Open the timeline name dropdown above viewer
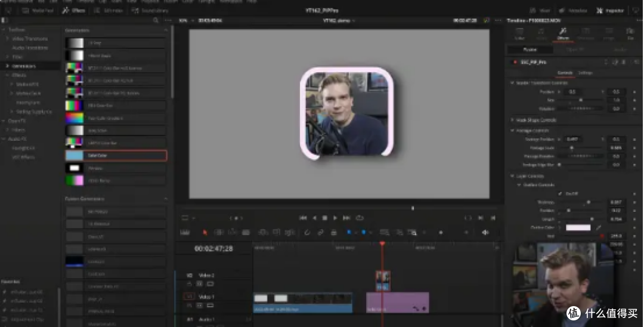The height and width of the screenshot is (327, 644). (339, 20)
